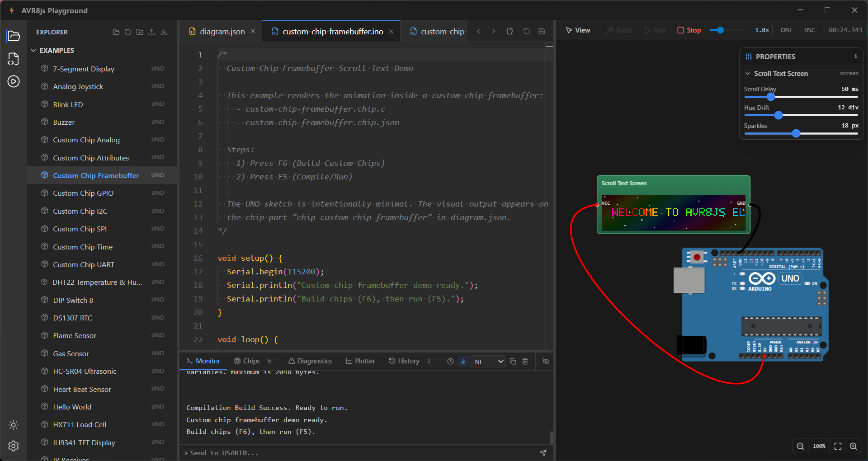Adjust the Sparkles slider
Image resolution: width=868 pixels, height=461 pixels.
[801, 134]
